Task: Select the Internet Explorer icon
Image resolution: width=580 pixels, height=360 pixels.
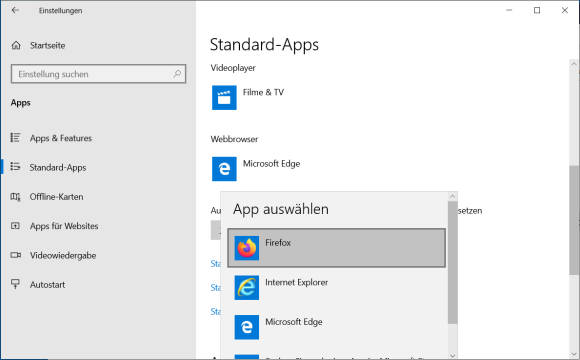Action: 247,287
